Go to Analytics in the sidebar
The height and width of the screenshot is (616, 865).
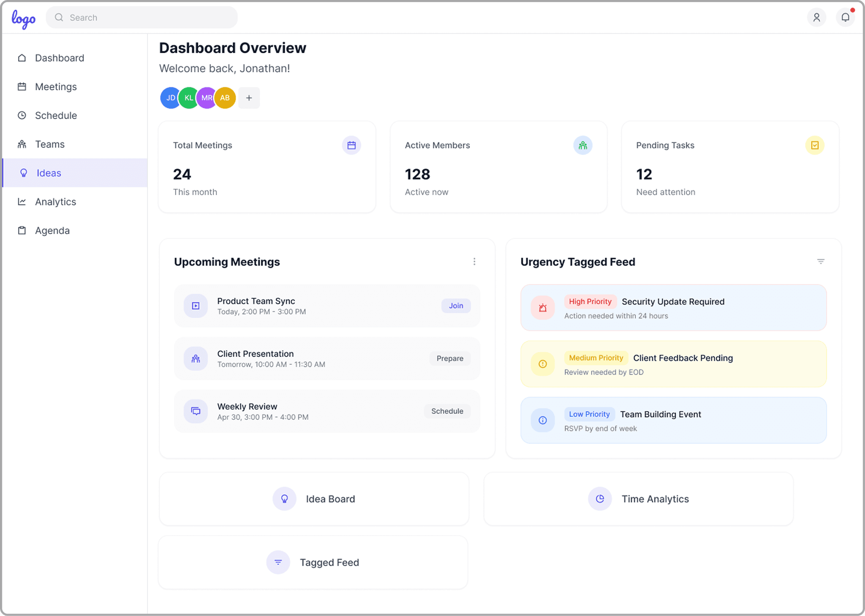(x=55, y=202)
